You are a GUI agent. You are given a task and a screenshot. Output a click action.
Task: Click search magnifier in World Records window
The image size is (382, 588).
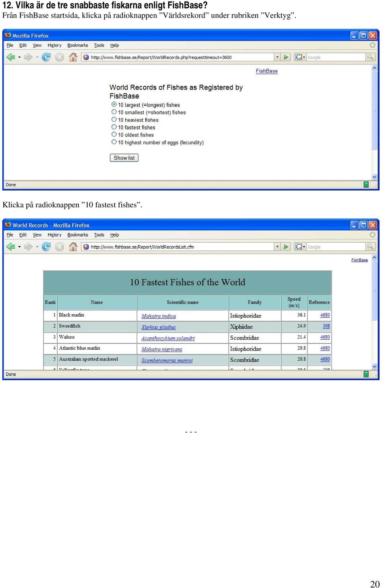tap(370, 247)
